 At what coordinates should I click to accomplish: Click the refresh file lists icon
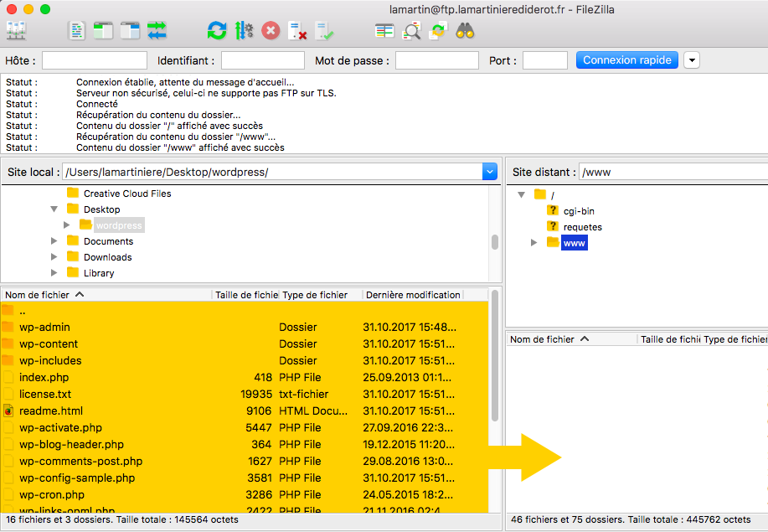coord(217,32)
